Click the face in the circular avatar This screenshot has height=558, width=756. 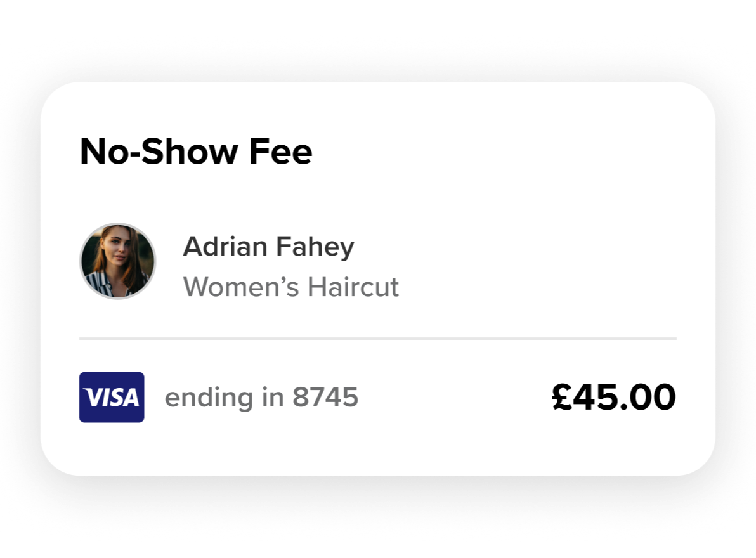click(115, 249)
